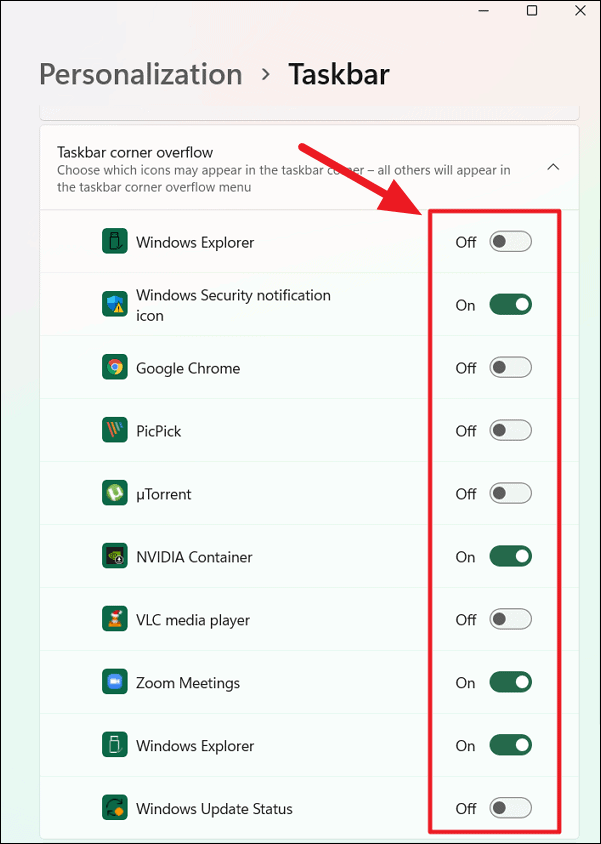Turn off the Zoom Meetings toggle

pyautogui.click(x=510, y=683)
